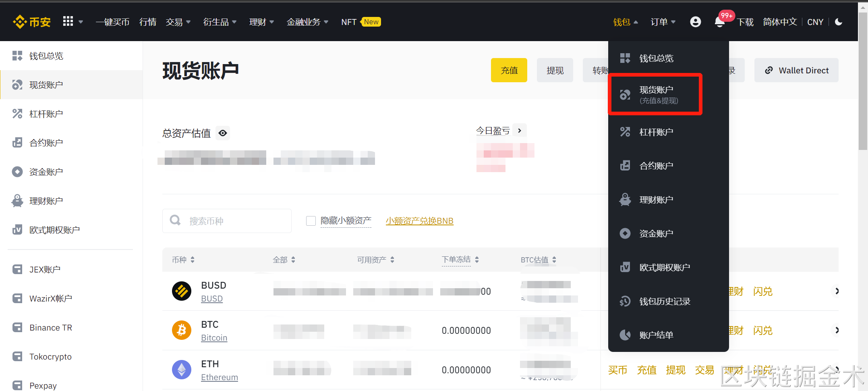Open 行情 markets in navbar
The width and height of the screenshot is (868, 391).
(x=148, y=22)
